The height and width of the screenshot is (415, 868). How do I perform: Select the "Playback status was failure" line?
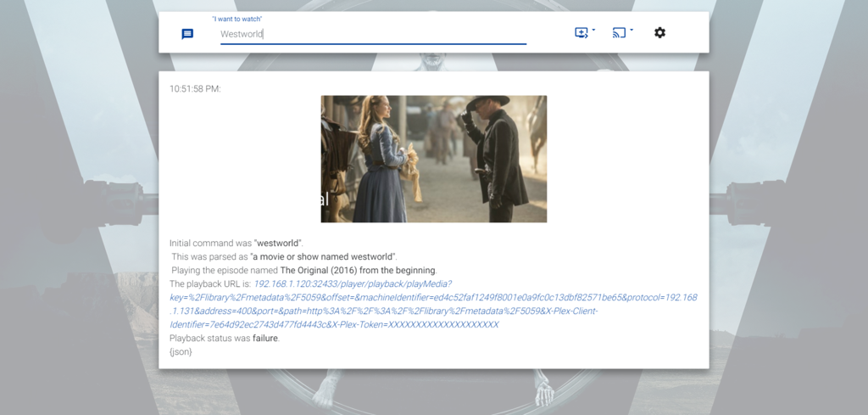pos(224,338)
